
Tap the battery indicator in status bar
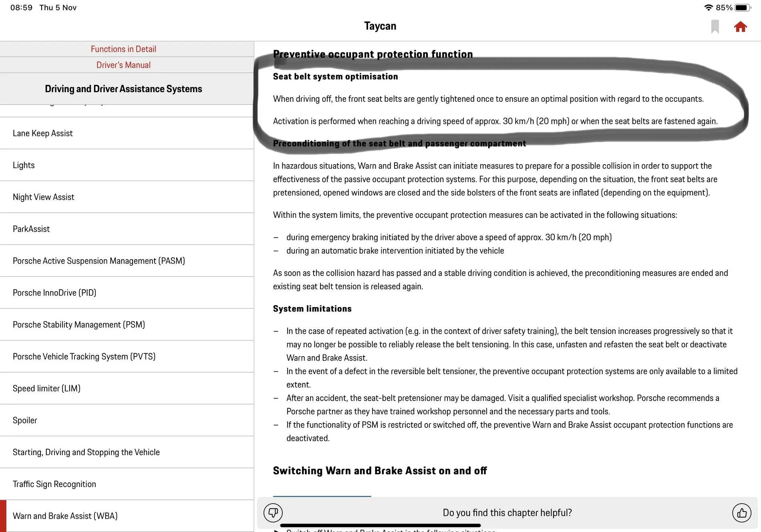point(743,7)
